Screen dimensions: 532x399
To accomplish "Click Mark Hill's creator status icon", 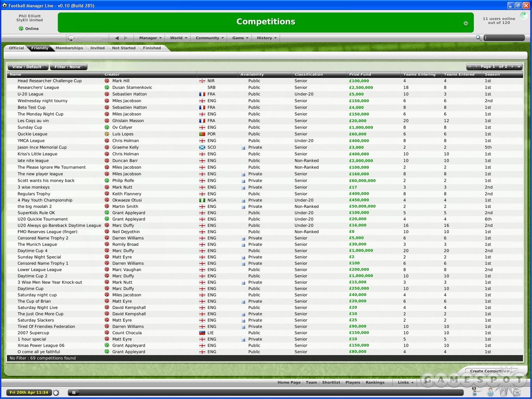I will point(107,81).
